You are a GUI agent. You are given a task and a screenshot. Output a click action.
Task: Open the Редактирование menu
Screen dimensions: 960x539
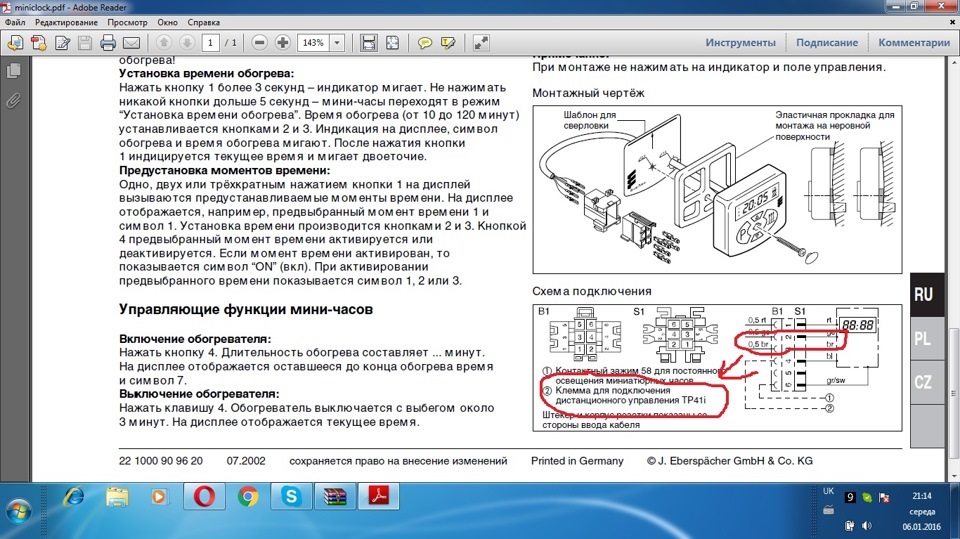[66, 22]
